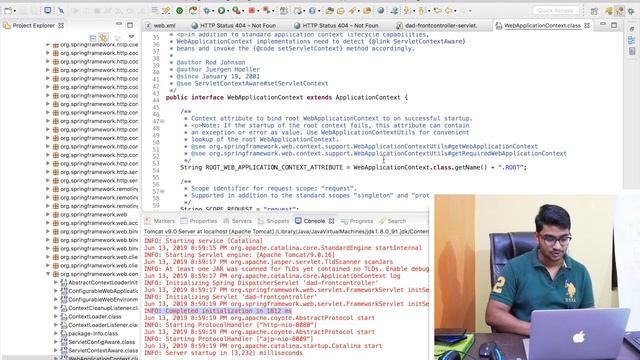Screen dimensions: 640x360
Task: Close the WebApplicationContext.class tab
Action: tap(587, 25)
